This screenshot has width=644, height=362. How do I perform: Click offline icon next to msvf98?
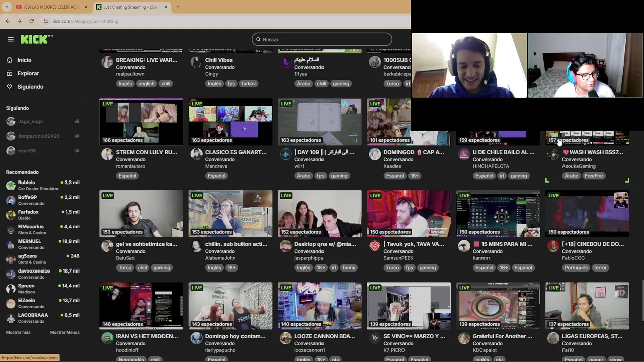click(77, 151)
